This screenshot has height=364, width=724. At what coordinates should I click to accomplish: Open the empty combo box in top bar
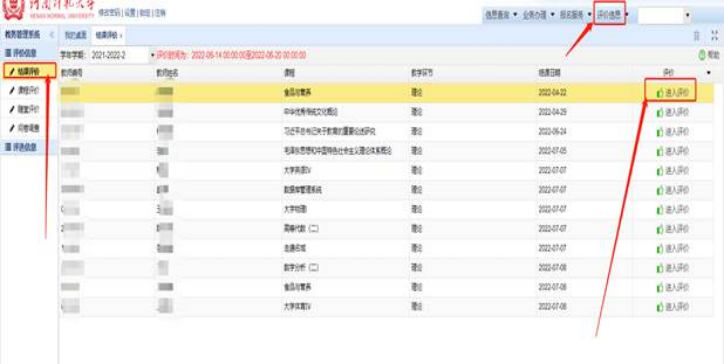point(688,15)
